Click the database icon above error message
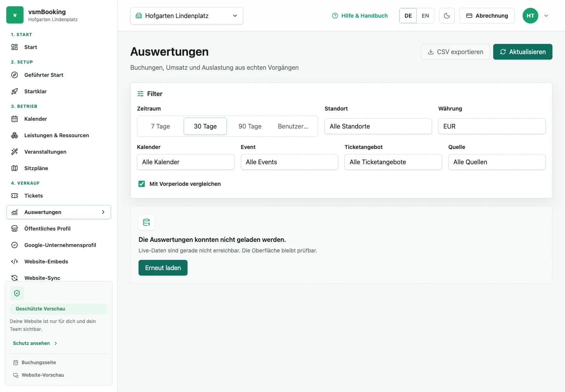 tap(146, 222)
